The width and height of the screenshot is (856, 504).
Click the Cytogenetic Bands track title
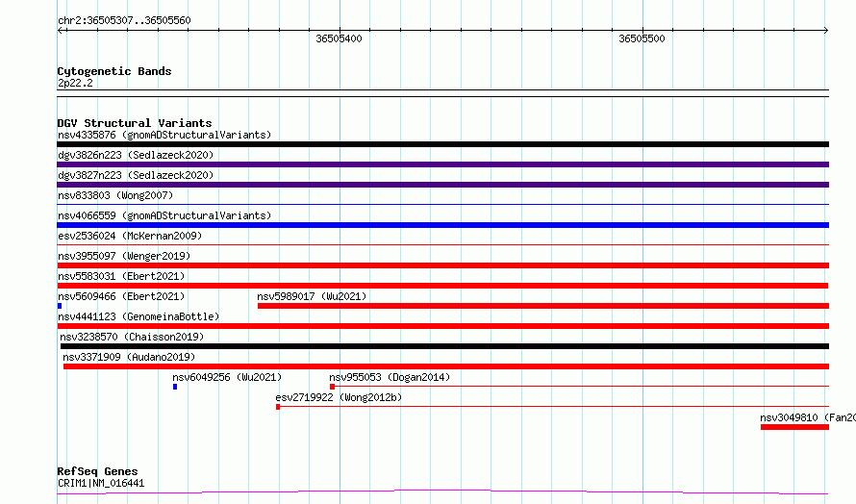(114, 71)
